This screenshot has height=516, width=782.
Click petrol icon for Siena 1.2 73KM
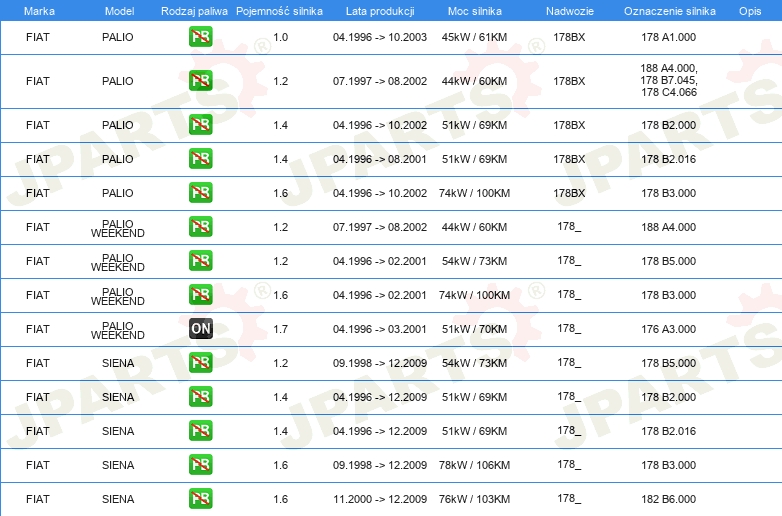(x=200, y=363)
